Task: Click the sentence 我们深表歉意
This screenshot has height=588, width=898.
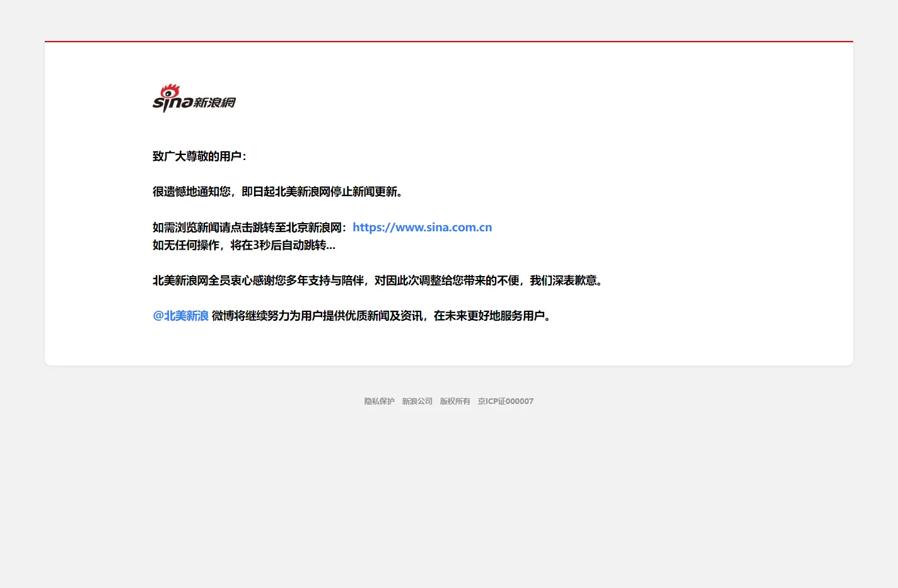Action: [563, 280]
